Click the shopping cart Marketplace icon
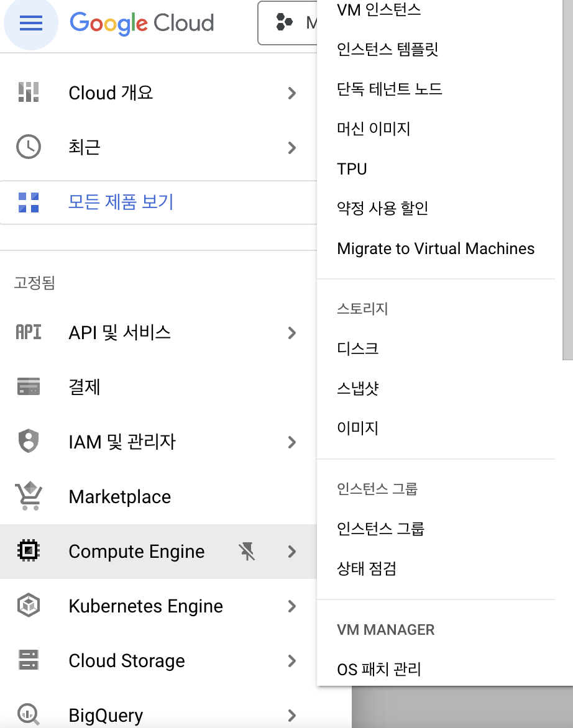 [x=29, y=496]
